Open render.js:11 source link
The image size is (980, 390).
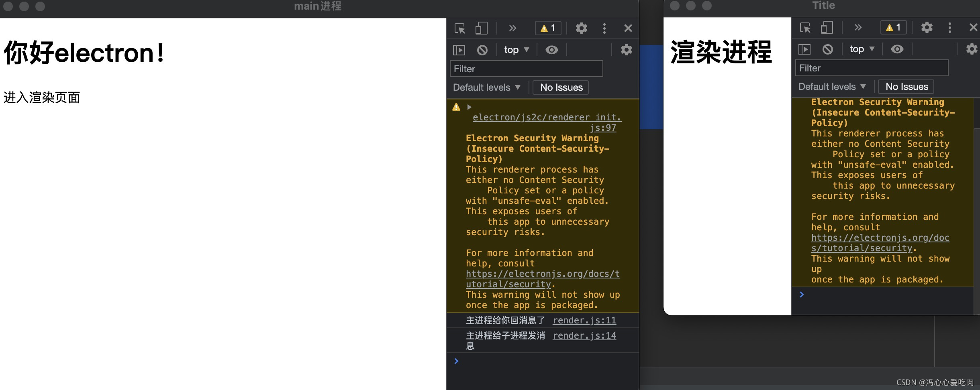(x=584, y=320)
